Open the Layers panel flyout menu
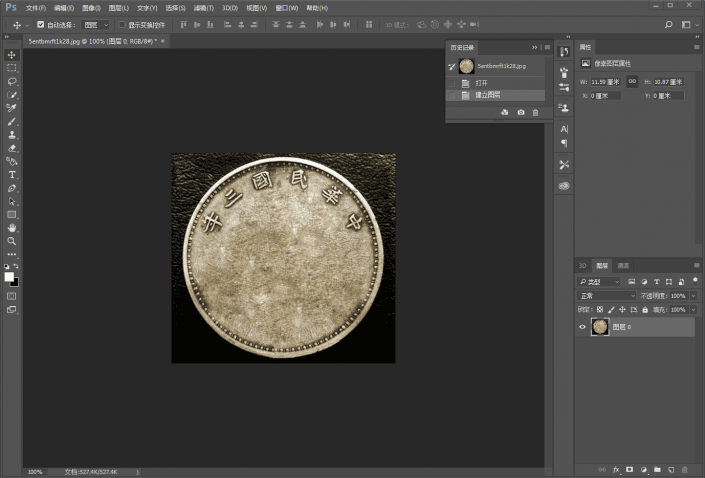This screenshot has height=478, width=705. 696,265
